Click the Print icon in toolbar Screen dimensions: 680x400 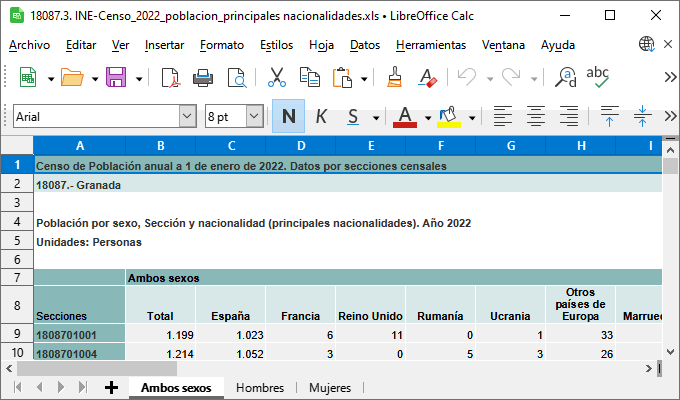[203, 78]
